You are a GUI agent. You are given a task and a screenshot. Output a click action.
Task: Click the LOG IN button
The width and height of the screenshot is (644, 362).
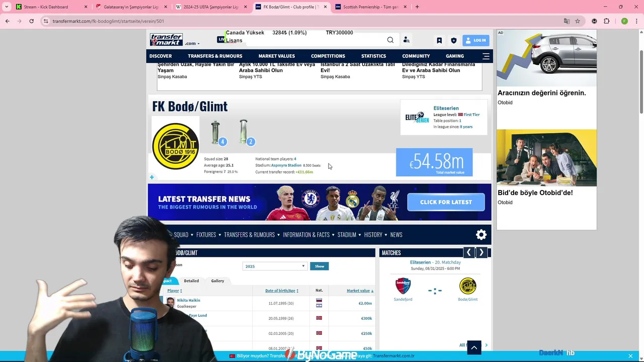point(475,40)
